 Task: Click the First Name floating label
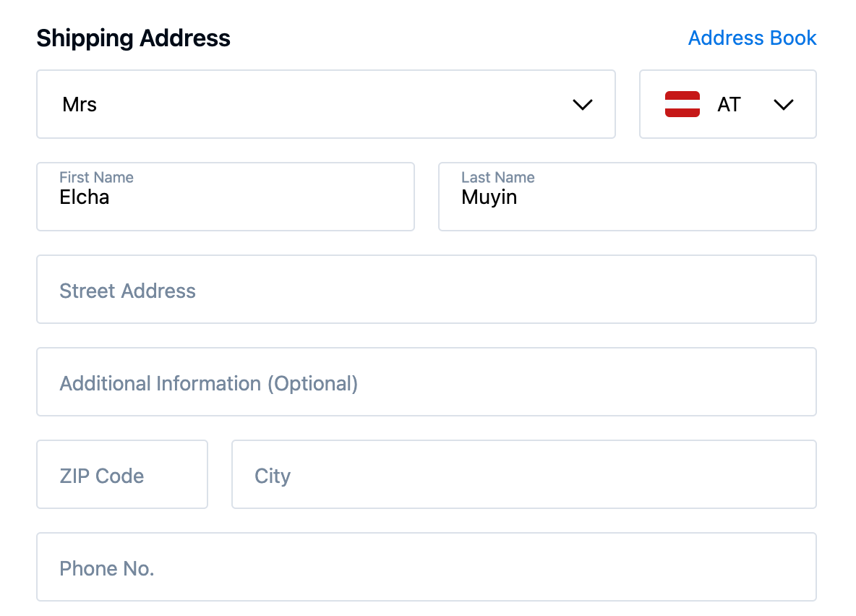point(96,177)
